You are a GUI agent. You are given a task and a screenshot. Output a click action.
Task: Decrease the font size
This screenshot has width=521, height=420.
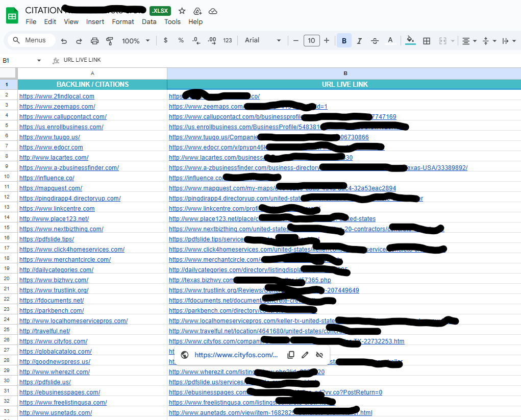pyautogui.click(x=296, y=40)
